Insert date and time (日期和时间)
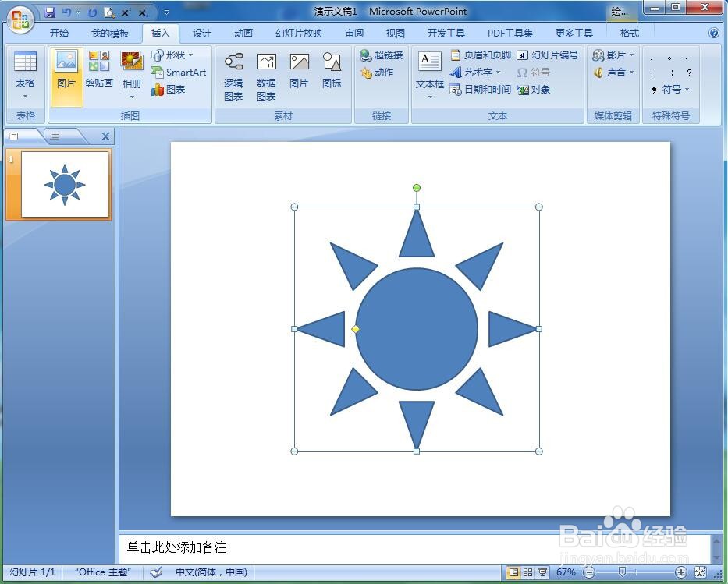 coord(480,89)
